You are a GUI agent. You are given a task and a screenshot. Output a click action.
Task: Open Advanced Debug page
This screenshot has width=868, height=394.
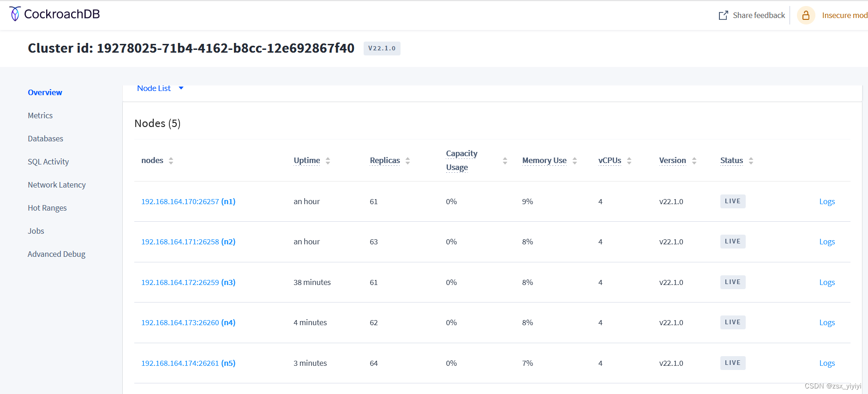56,254
